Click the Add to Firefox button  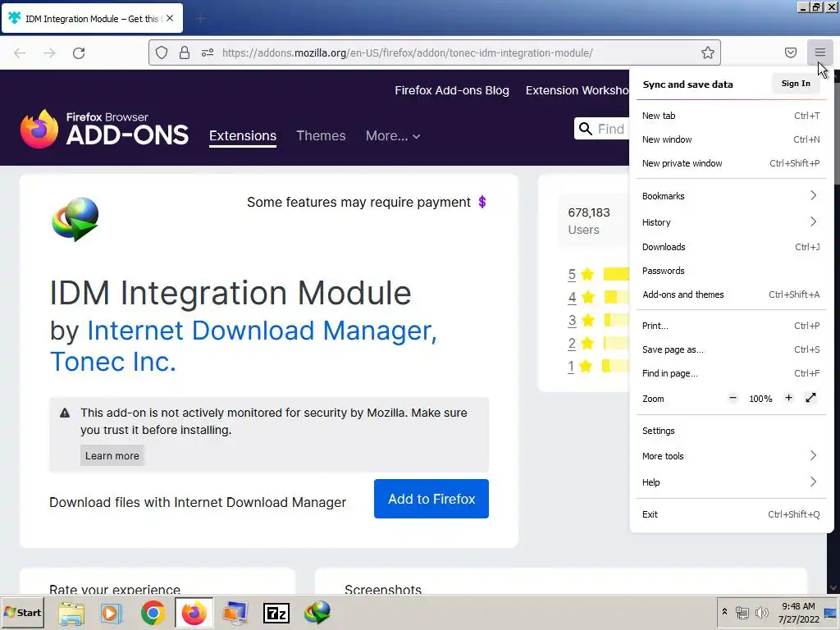click(x=431, y=499)
